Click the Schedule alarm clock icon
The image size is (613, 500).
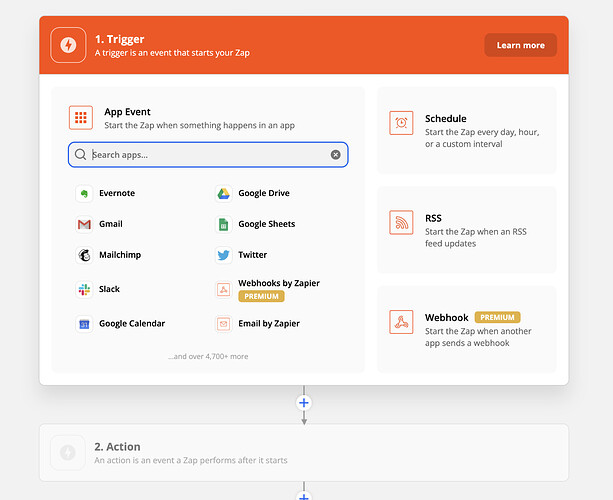point(401,123)
